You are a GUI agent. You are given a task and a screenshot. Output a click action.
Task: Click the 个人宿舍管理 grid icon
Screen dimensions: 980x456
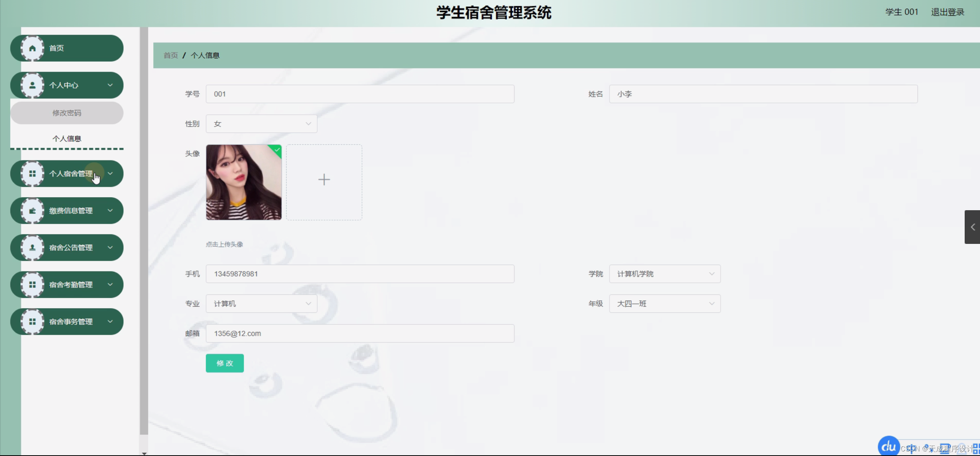[x=32, y=173]
